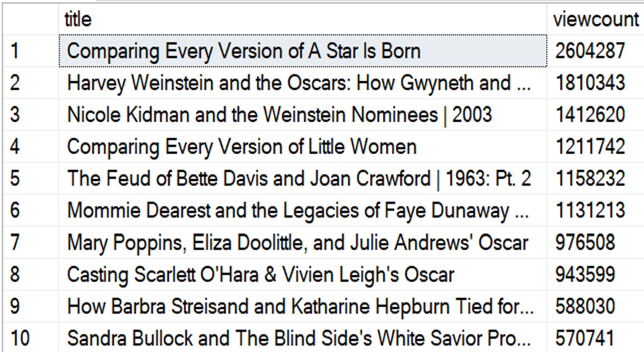Screen dimensions: 644x352
Task: Click the Feud of Bette Davis title cell
Action: (x=303, y=179)
